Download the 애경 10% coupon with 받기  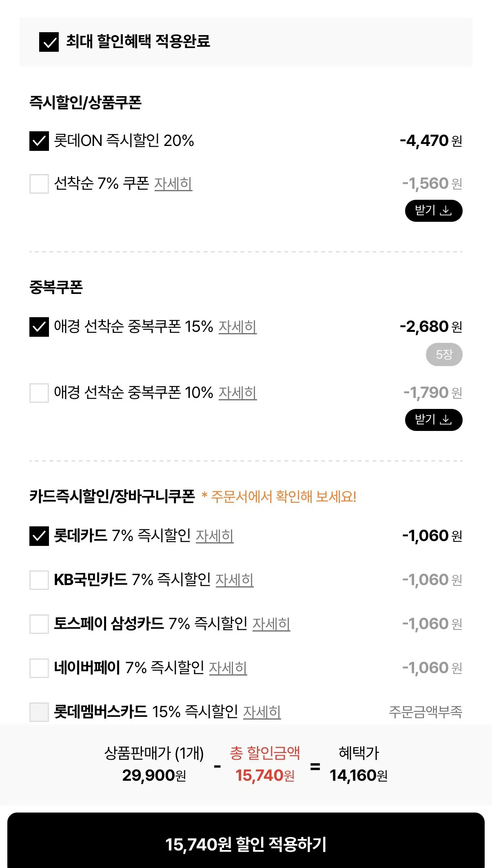point(433,420)
